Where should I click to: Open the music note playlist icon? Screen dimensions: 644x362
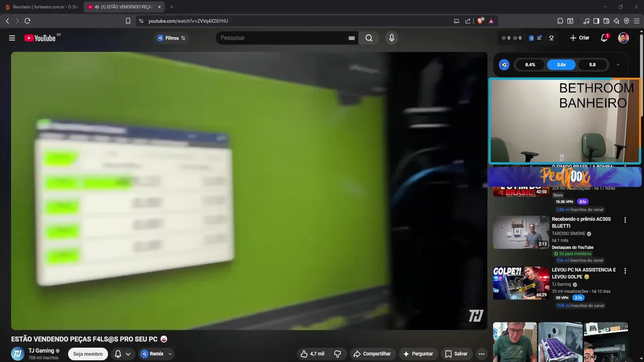coord(586,21)
